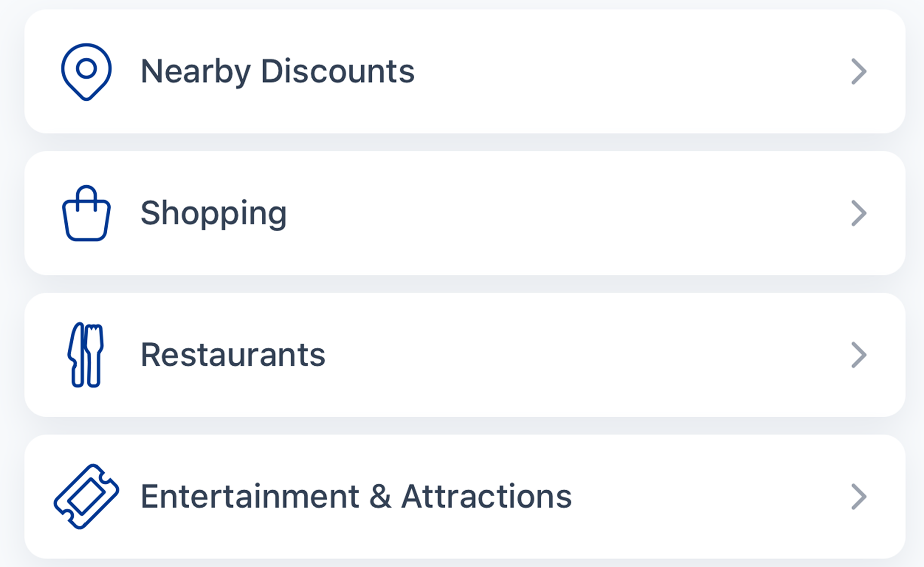Click the word Nearby in the first row
The width and height of the screenshot is (924, 567).
[196, 71]
